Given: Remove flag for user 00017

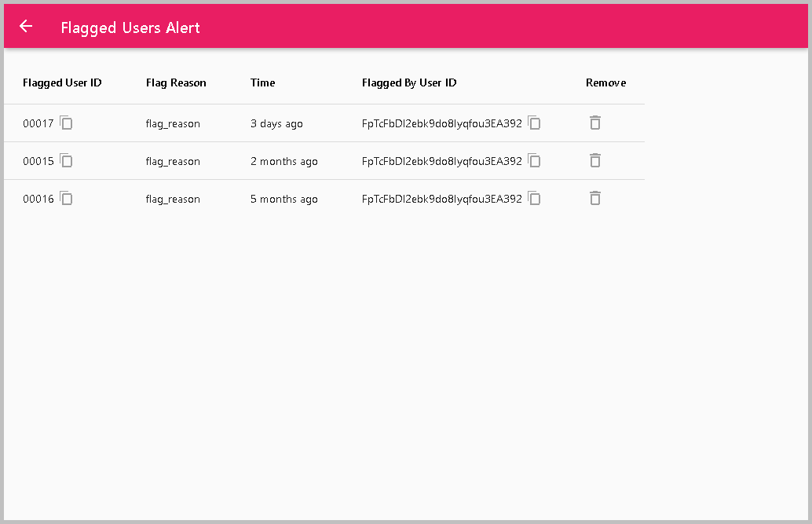Looking at the screenshot, I should [595, 123].
